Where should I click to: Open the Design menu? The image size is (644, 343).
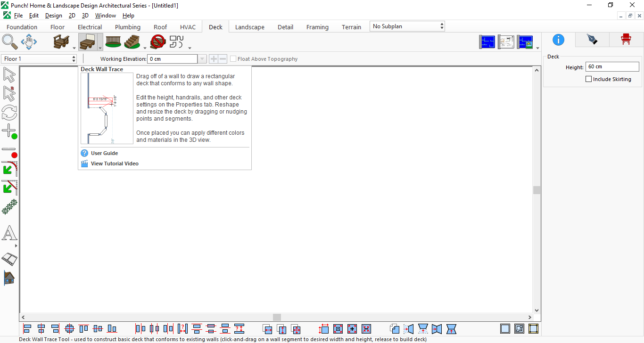[54, 16]
